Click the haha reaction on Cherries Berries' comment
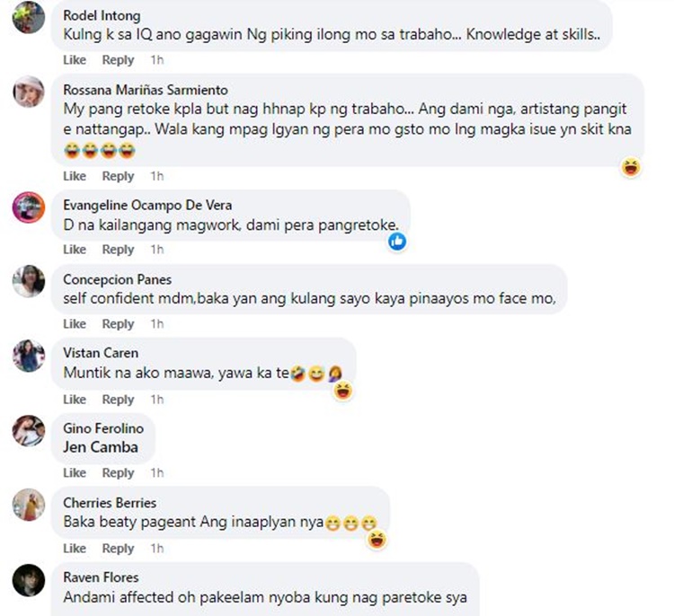 pos(377,540)
